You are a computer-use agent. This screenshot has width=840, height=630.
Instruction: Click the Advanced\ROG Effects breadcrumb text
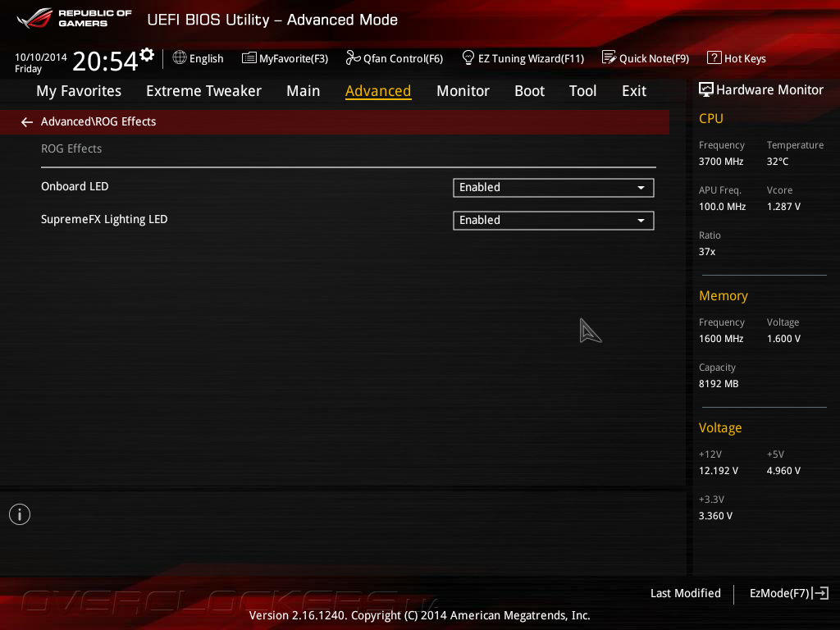pos(98,121)
